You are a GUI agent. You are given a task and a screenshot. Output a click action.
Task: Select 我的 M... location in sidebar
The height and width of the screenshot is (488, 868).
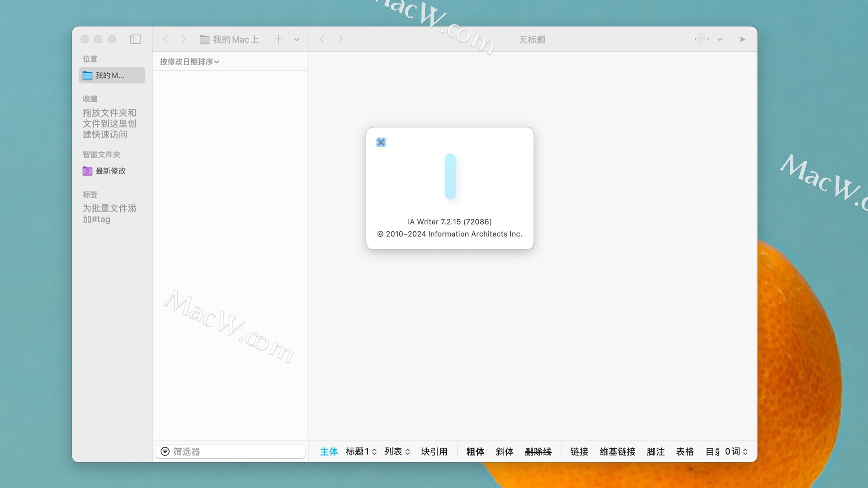[x=112, y=75]
